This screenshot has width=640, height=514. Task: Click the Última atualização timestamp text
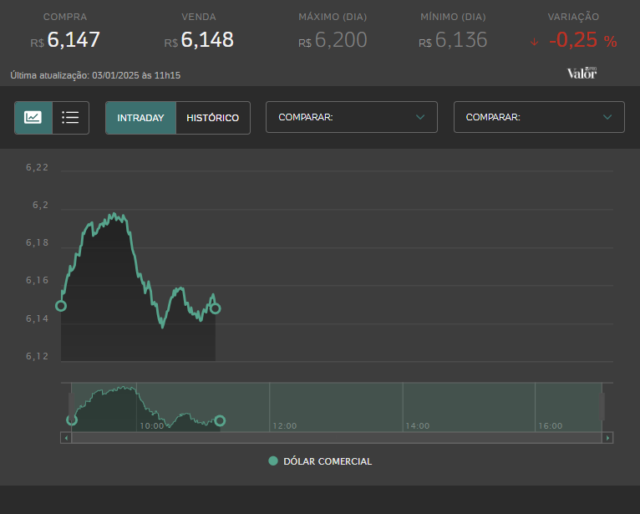96,75
